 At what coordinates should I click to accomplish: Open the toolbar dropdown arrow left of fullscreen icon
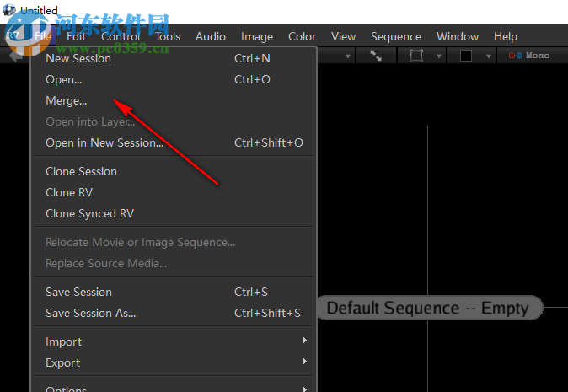(348, 56)
